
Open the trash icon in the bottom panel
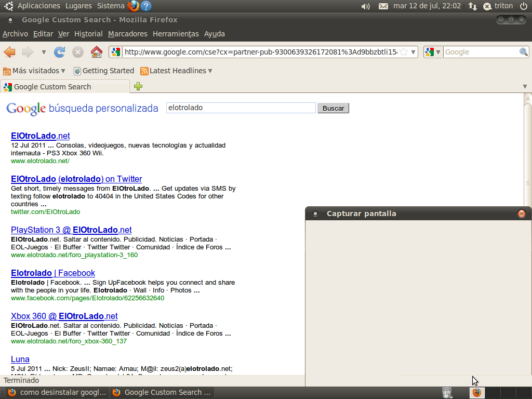point(447,392)
